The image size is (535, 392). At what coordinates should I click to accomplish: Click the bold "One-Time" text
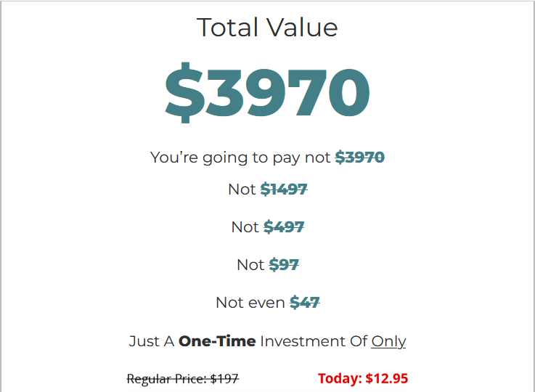tap(217, 341)
